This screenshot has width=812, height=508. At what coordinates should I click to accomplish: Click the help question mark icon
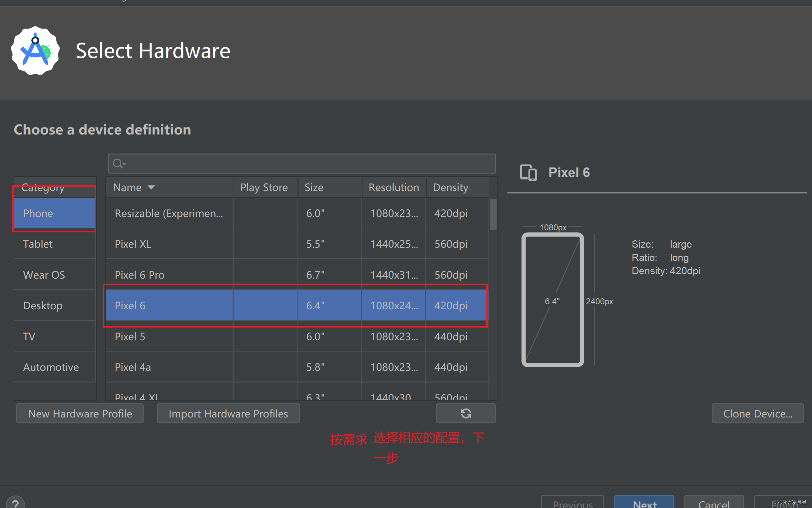(15, 503)
